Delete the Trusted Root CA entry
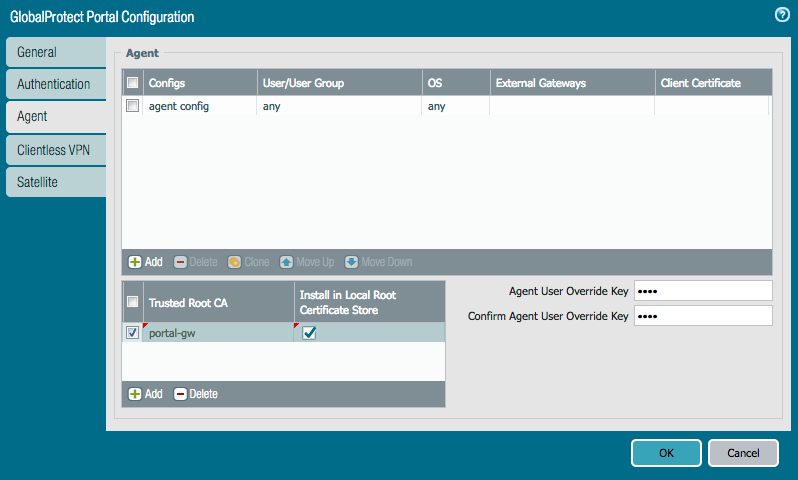Viewport: 798px width, 480px height. (x=195, y=394)
